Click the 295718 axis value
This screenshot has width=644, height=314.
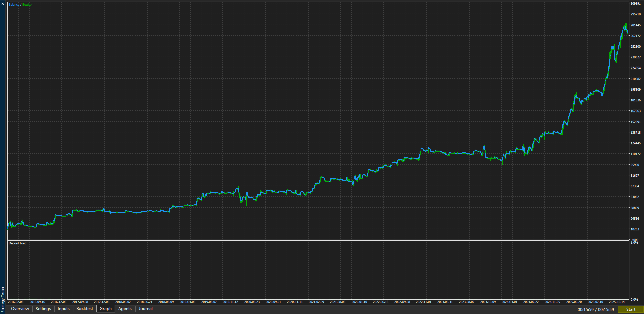click(x=636, y=14)
